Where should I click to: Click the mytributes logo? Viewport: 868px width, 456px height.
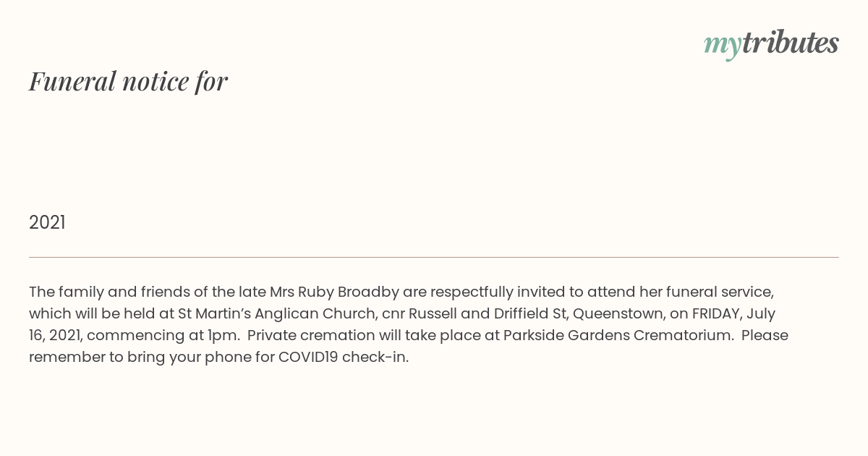[771, 43]
